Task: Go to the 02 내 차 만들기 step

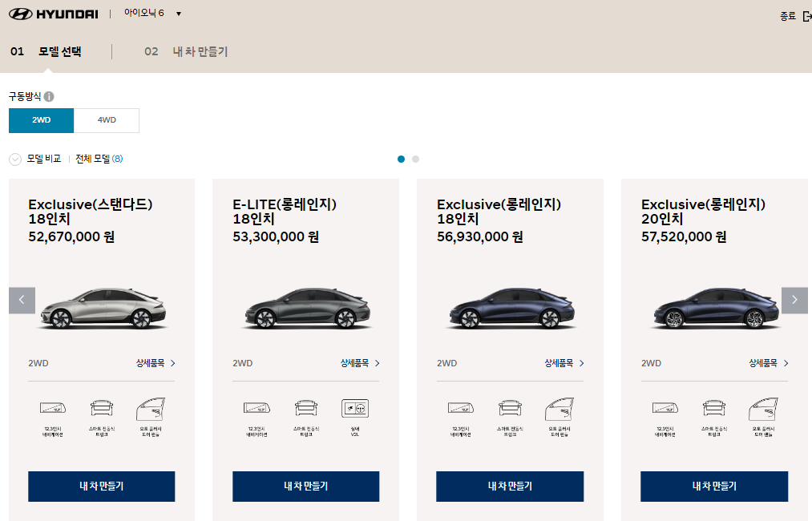Action: click(186, 52)
